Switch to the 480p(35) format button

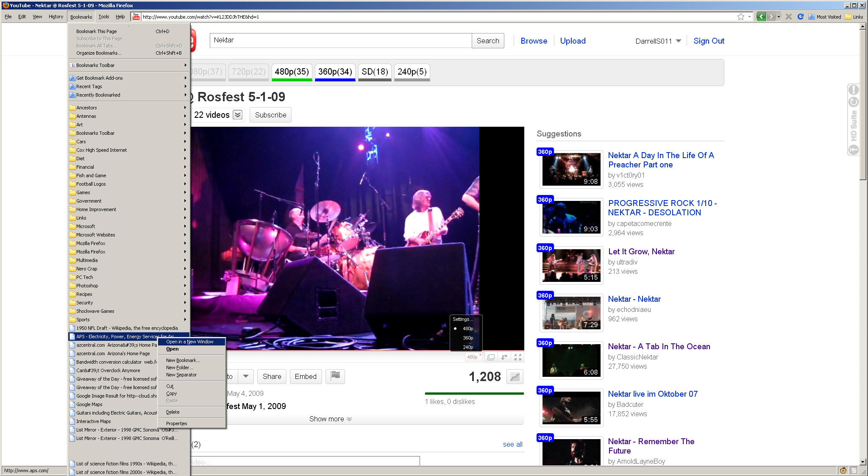[x=292, y=72]
